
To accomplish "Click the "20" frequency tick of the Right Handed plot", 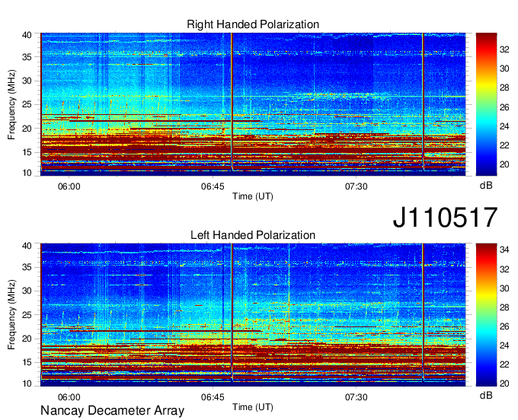I will pos(27,129).
